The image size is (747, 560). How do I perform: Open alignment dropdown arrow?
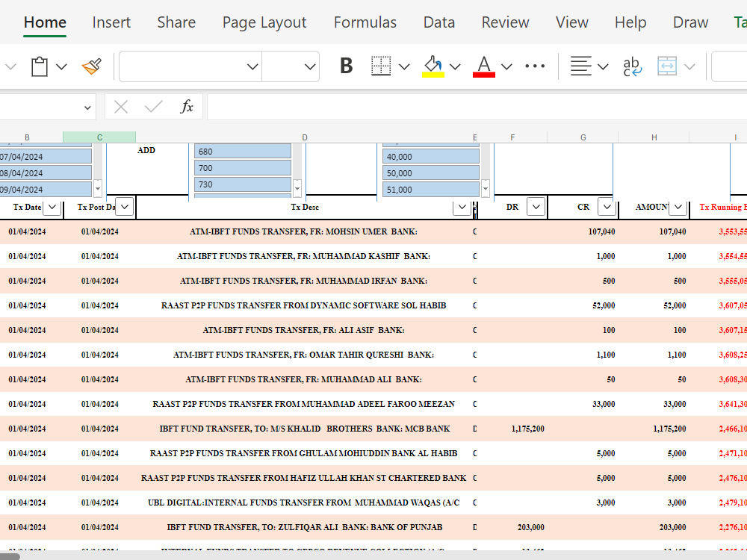coord(603,66)
